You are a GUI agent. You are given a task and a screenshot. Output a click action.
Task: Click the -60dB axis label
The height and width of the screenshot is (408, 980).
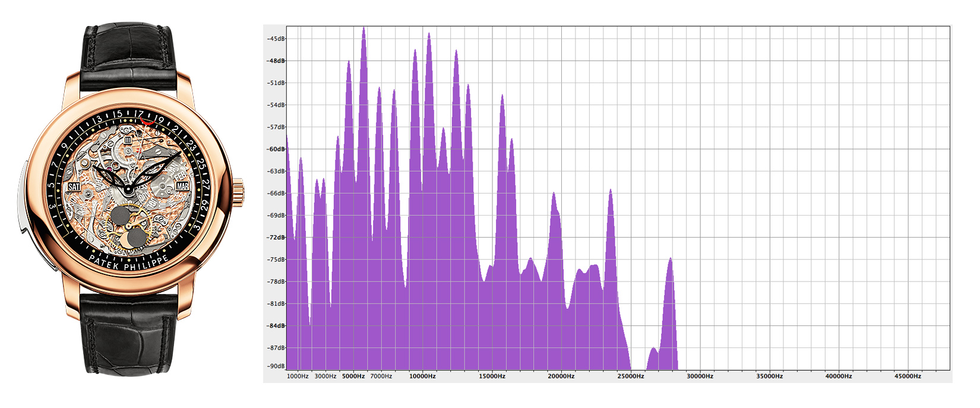coord(276,149)
